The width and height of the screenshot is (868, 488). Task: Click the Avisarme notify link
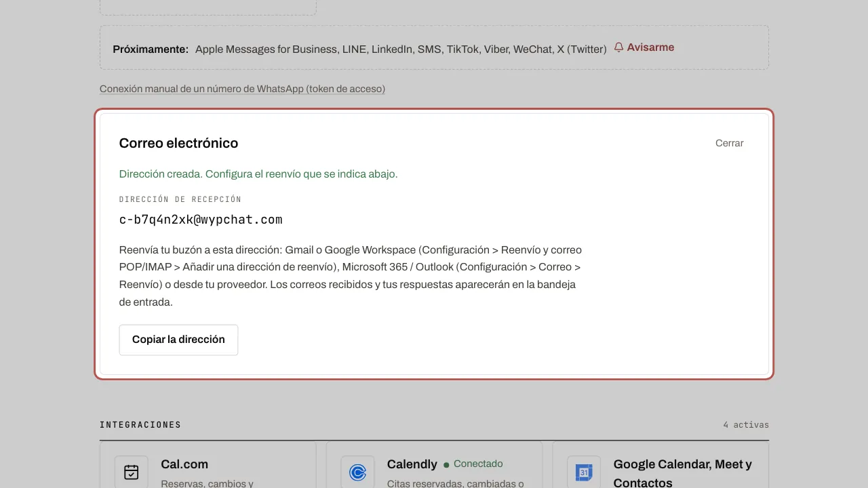[644, 47]
